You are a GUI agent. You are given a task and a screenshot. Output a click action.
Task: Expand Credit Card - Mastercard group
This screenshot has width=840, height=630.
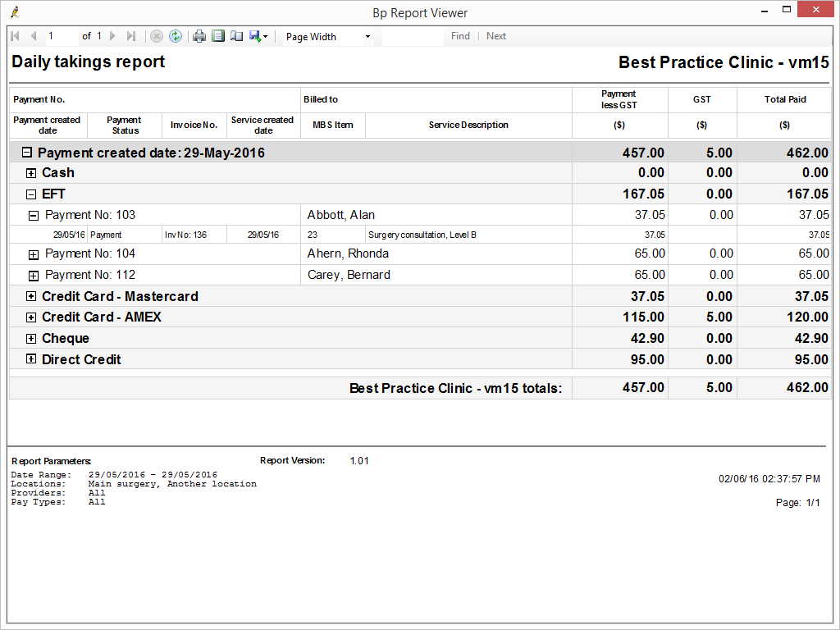click(31, 296)
